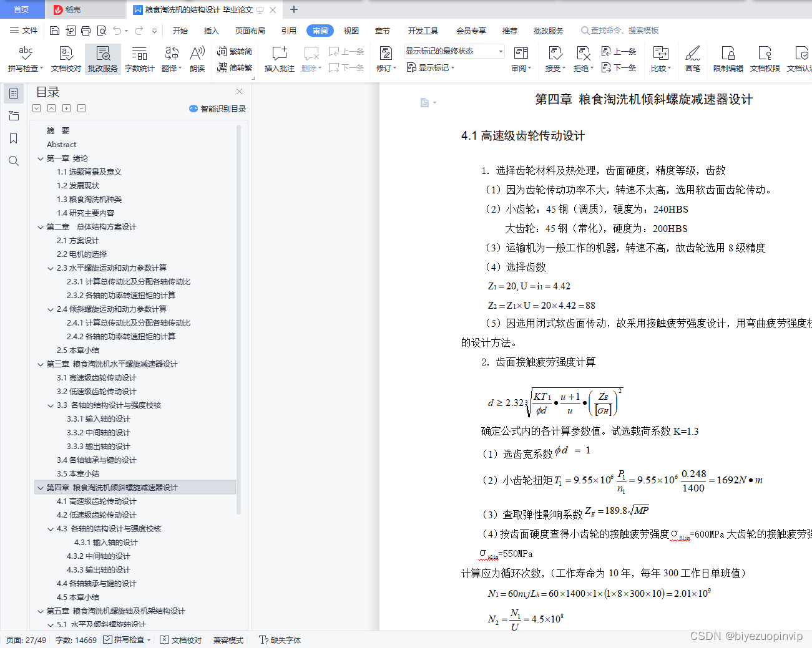
Task: Reject the revision (拒绝)
Action: pyautogui.click(x=583, y=59)
